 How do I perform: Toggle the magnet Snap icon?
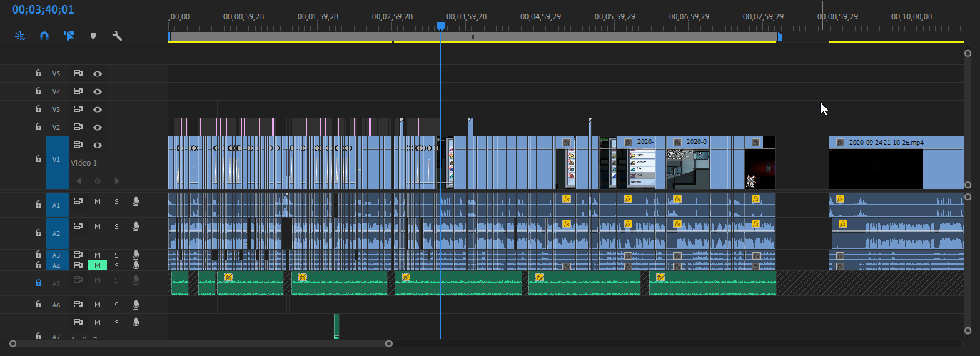[44, 35]
